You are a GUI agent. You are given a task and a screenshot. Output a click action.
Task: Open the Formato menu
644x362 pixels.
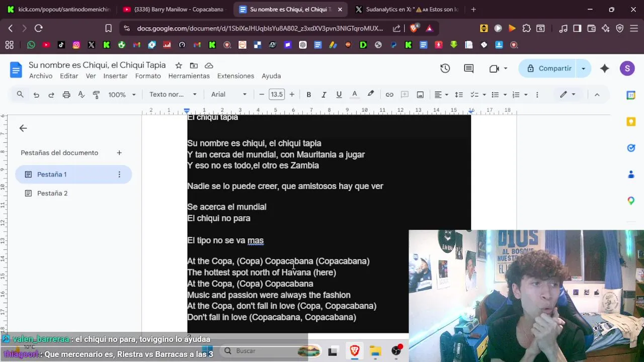pyautogui.click(x=148, y=76)
